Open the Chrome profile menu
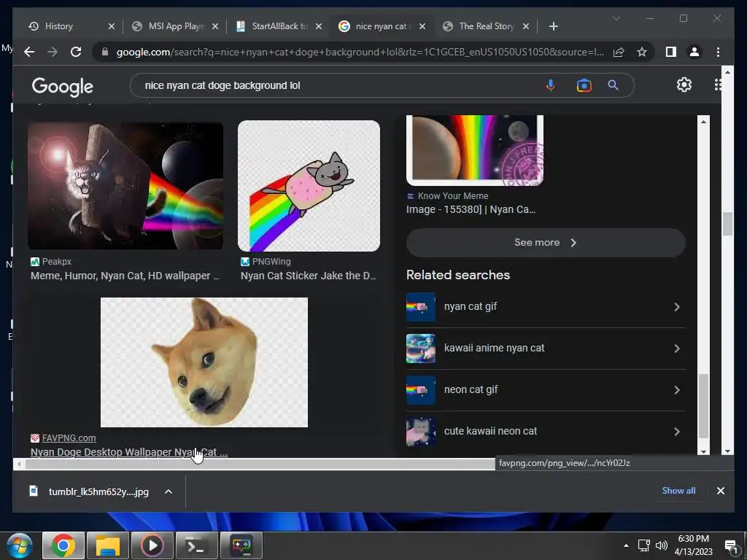 pos(694,52)
